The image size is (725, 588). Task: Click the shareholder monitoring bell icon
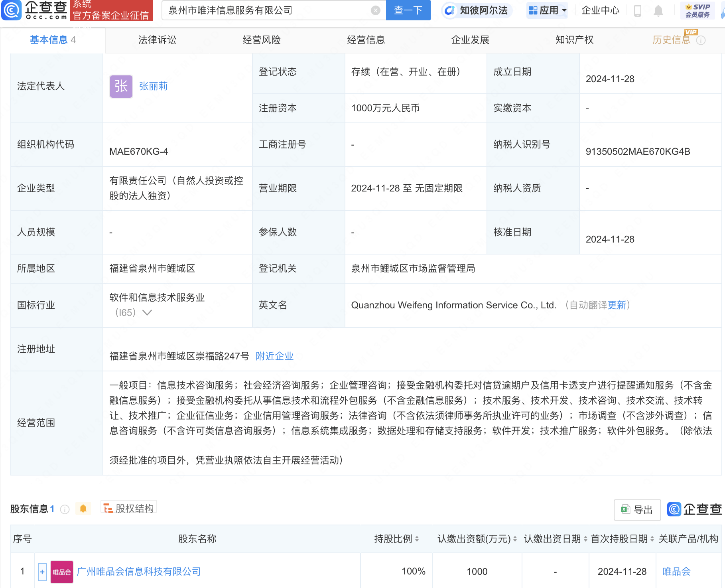pyautogui.click(x=83, y=509)
